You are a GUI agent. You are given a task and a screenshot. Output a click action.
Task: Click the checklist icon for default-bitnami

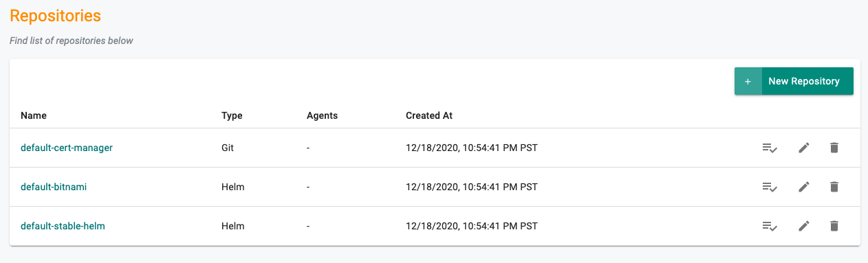point(770,187)
